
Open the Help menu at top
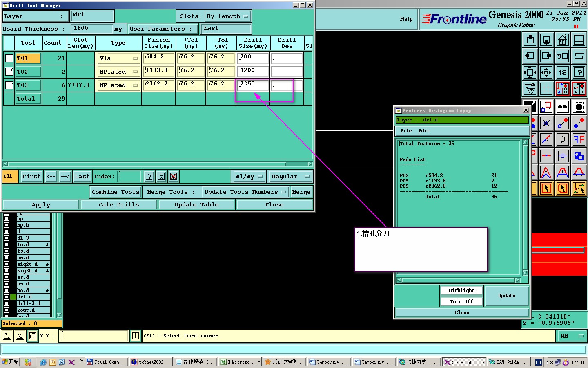406,19
